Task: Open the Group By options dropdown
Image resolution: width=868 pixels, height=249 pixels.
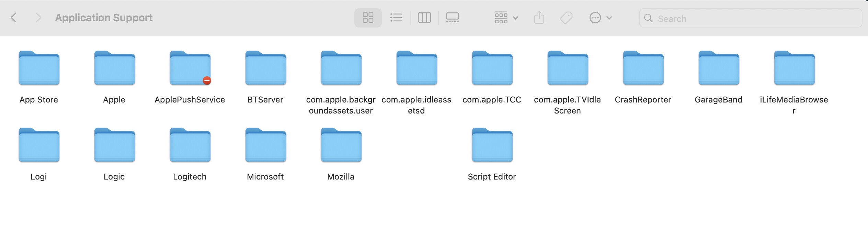Action: pyautogui.click(x=506, y=18)
